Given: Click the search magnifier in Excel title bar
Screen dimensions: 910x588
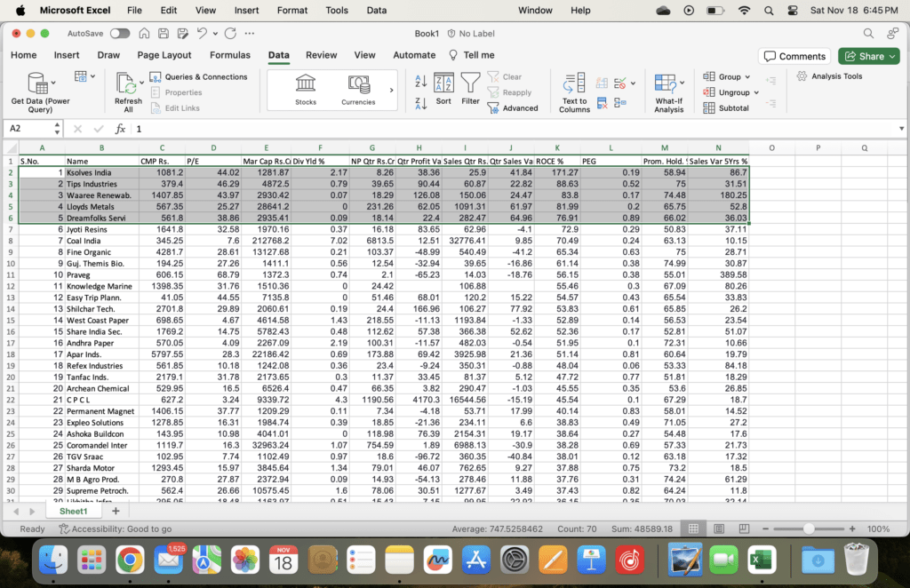Looking at the screenshot, I should coord(868,34).
